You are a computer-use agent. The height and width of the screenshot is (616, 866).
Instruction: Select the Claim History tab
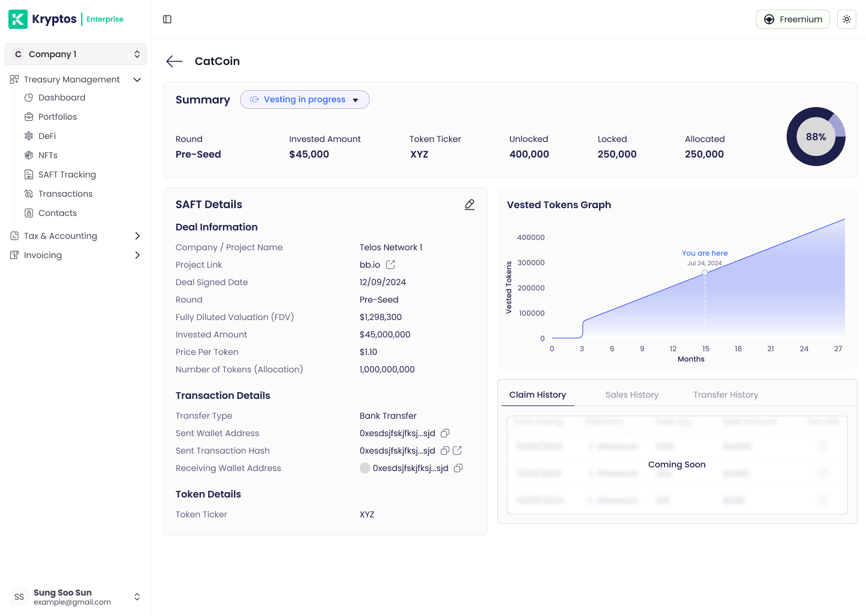click(538, 395)
